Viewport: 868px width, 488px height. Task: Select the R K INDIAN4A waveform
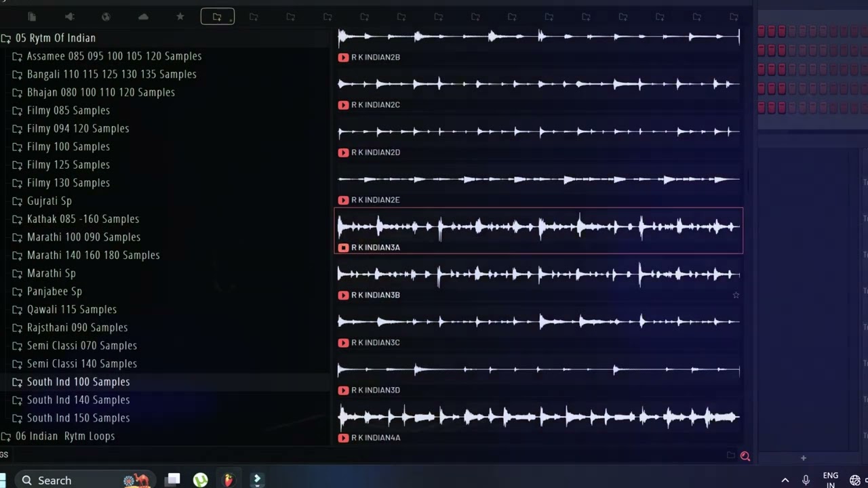[538, 416]
